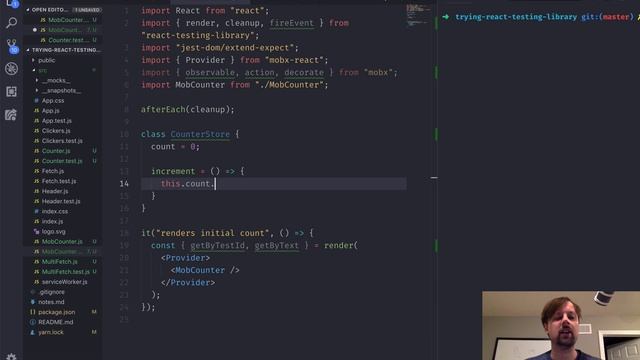
Task: Open index.js in the file tree
Action: 52,221
